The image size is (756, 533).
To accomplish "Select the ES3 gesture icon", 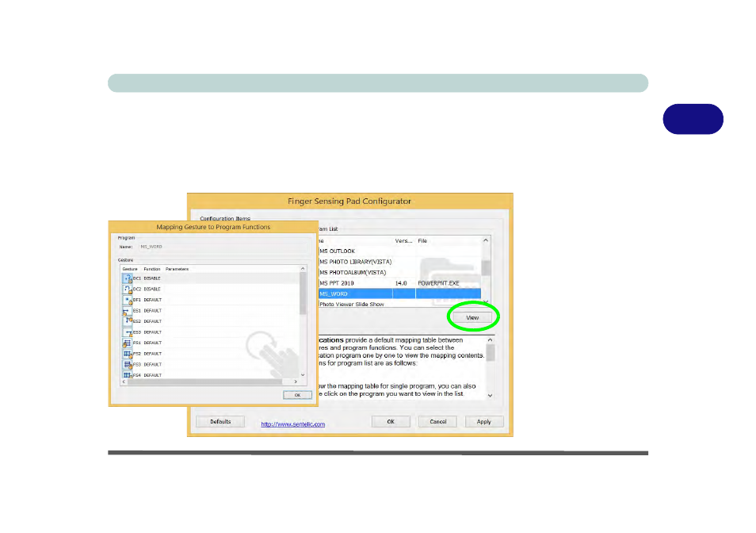I will (x=128, y=332).
